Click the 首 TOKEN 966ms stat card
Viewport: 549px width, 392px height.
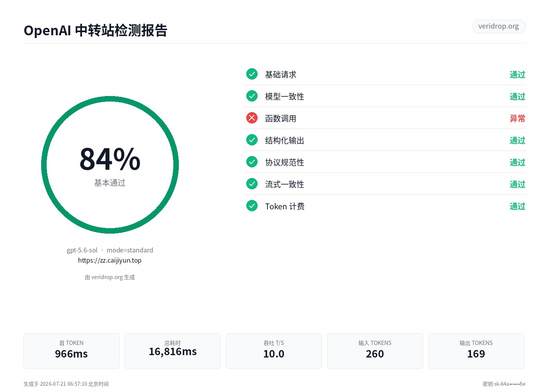pos(71,351)
